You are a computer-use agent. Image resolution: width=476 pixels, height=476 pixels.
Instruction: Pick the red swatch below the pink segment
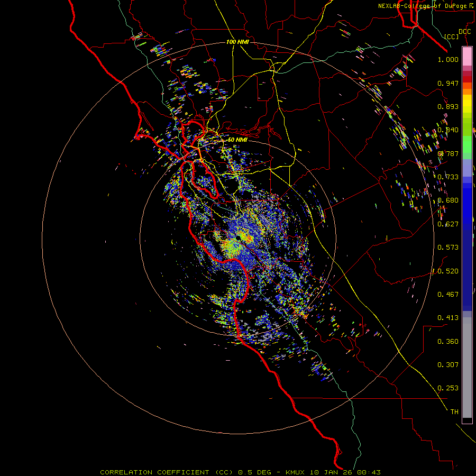pos(467,79)
